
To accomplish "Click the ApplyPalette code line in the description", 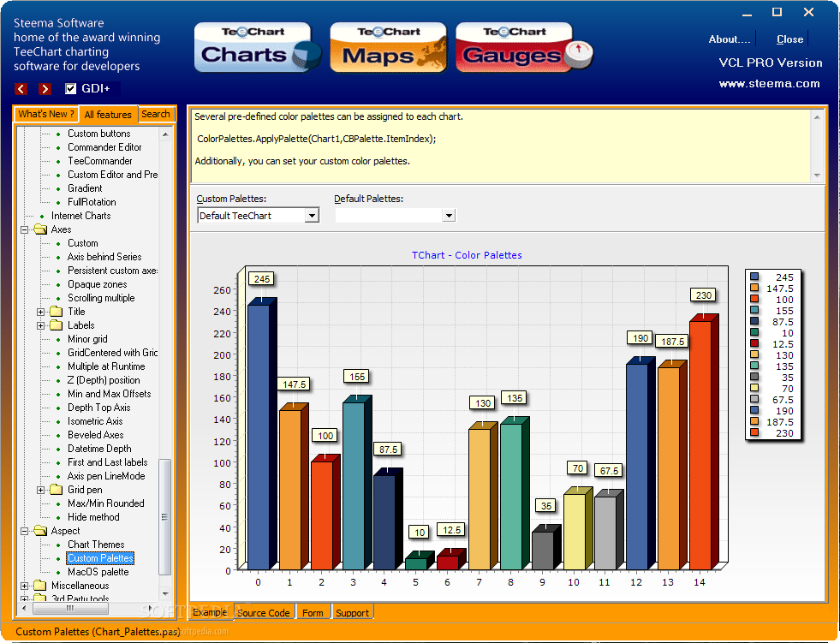I will [x=317, y=139].
